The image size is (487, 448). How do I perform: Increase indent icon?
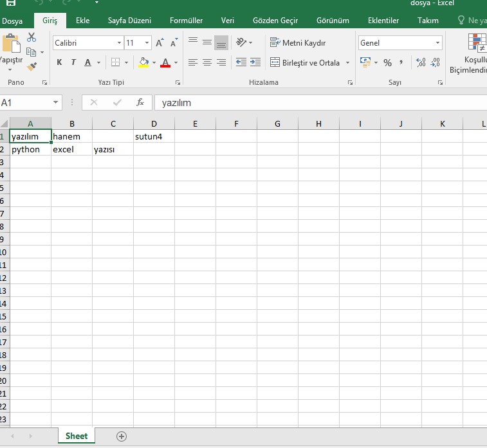(255, 62)
